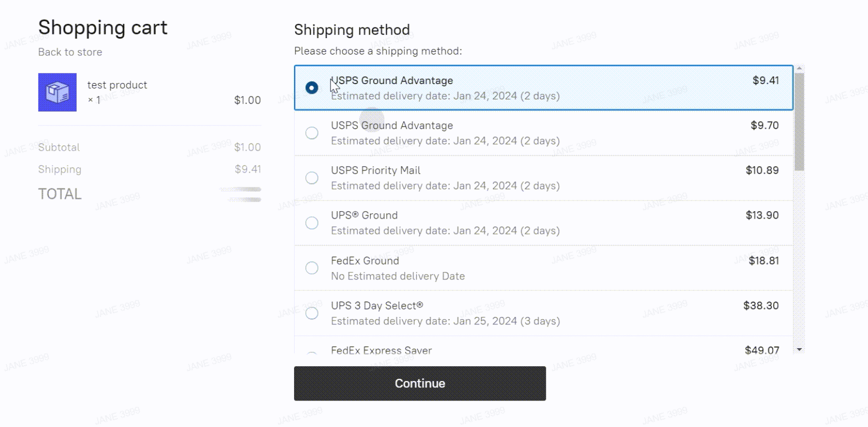Viewport: 868px width, 427px height.
Task: Select the FedEx Ground radio button
Action: [x=312, y=268]
